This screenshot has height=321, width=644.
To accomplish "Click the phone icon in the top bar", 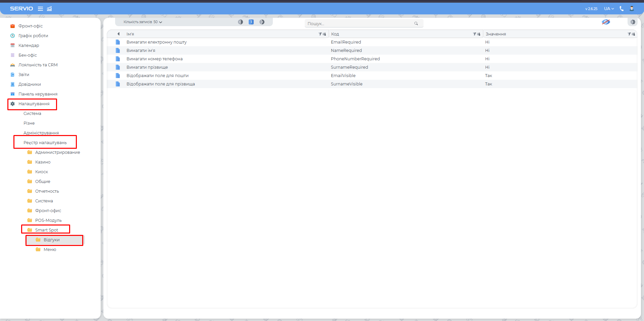I will coord(622,9).
